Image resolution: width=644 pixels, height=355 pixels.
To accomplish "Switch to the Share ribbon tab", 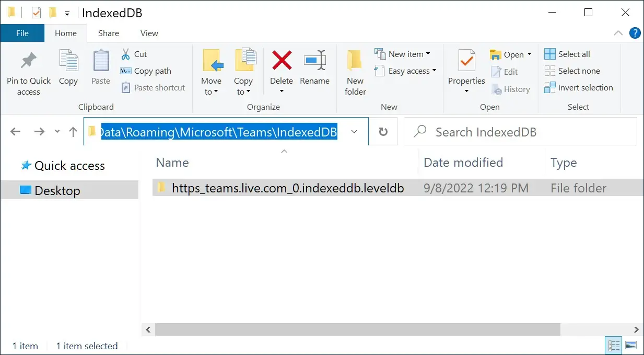I will click(109, 33).
